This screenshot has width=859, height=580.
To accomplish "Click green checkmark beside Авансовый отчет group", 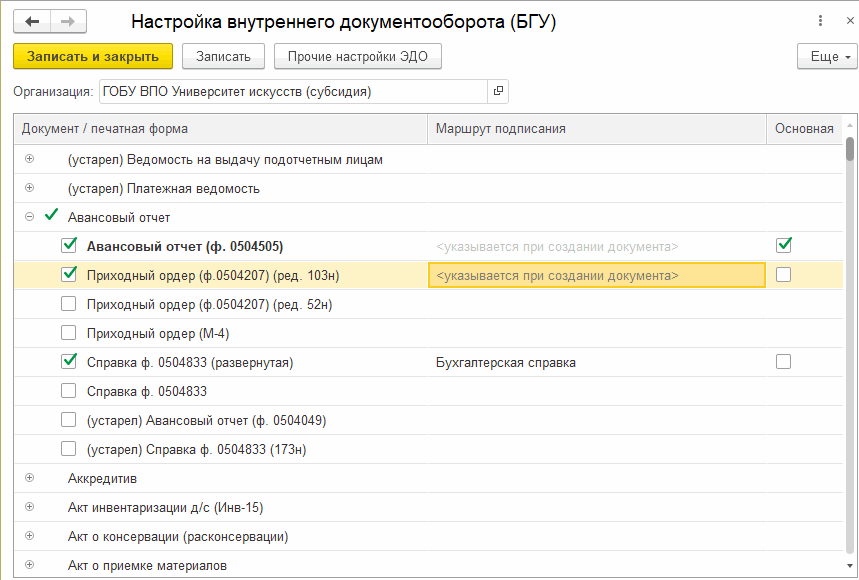I will pyautogui.click(x=51, y=216).
